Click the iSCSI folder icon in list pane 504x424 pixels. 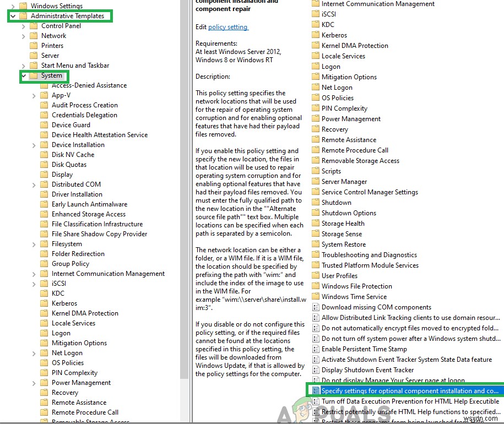[316, 14]
